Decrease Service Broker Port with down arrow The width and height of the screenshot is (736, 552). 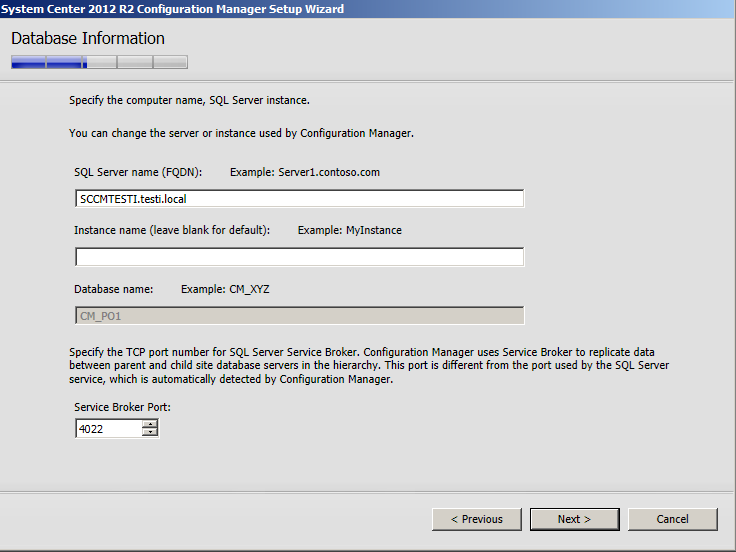tap(150, 432)
